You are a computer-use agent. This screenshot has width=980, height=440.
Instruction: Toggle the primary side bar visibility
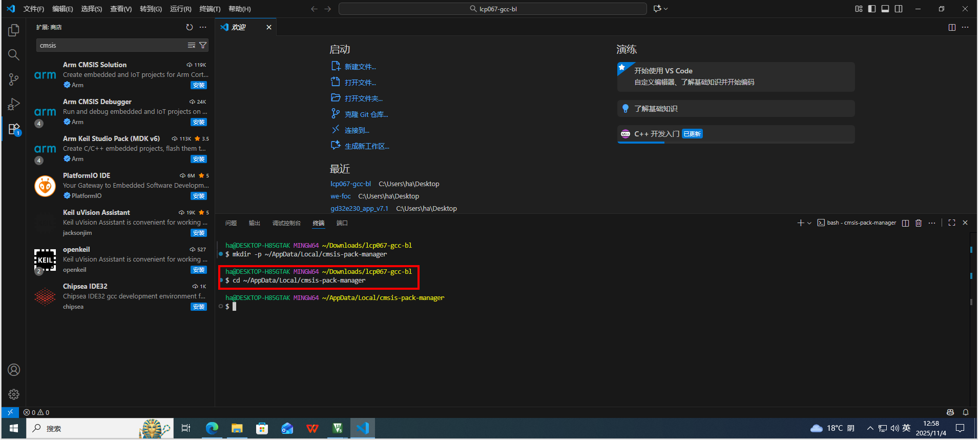pyautogui.click(x=872, y=9)
